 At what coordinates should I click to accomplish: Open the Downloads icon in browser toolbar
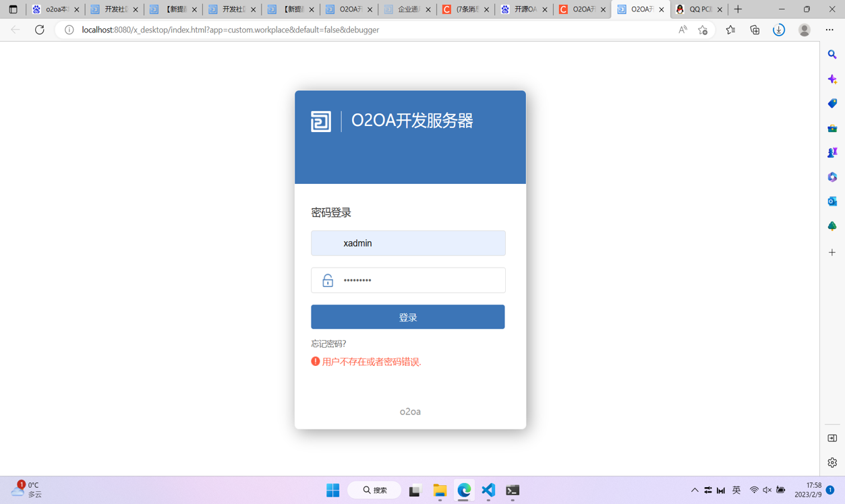point(779,30)
